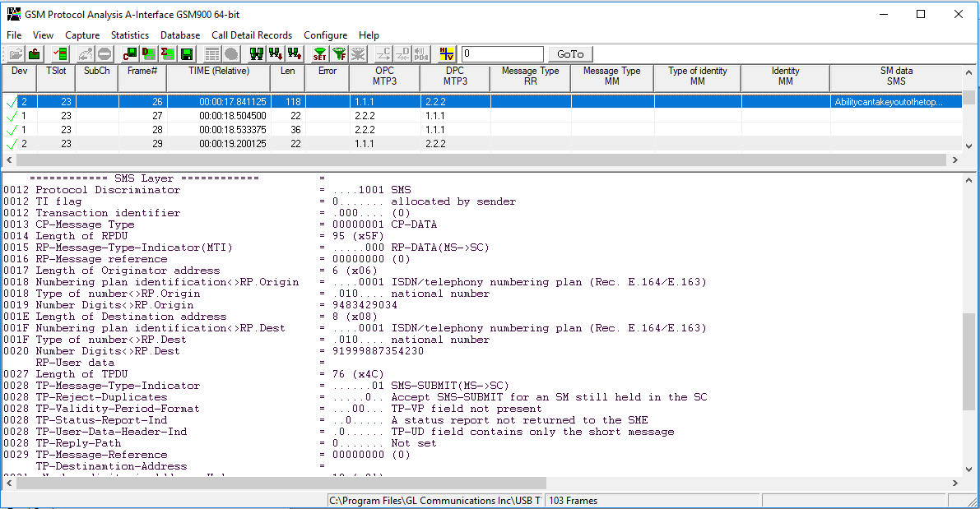Select the row with time 00:00:18.504500

tap(482, 116)
